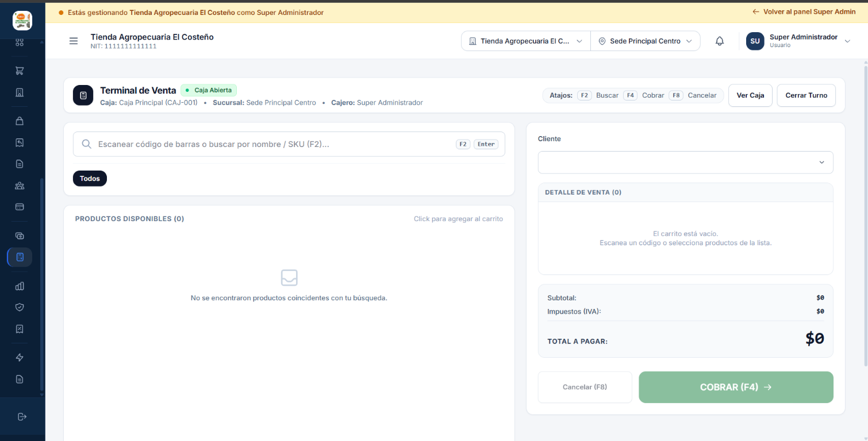Select the Todos category filter
Viewport: 868px width, 441px height.
tap(90, 179)
